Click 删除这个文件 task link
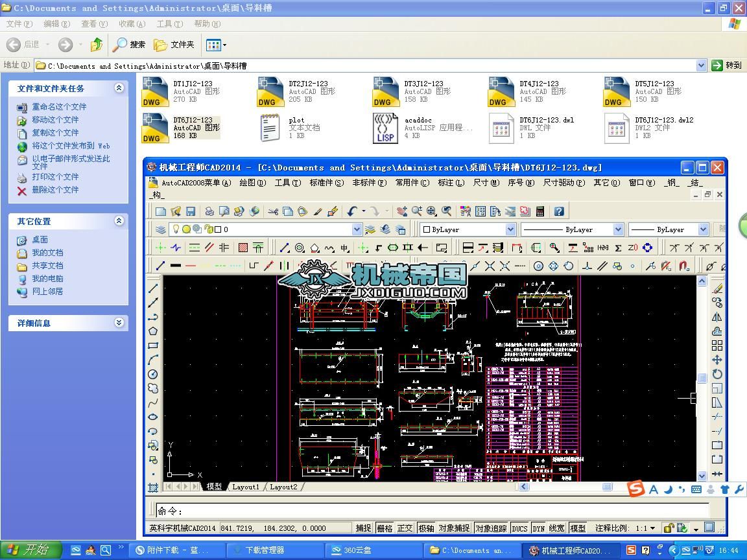 pyautogui.click(x=55, y=189)
